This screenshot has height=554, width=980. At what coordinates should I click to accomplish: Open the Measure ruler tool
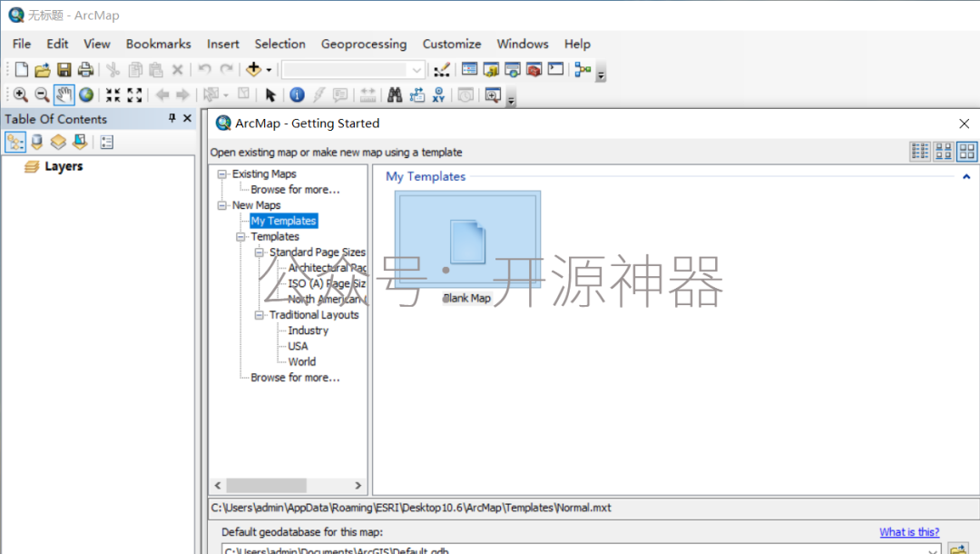pos(368,95)
